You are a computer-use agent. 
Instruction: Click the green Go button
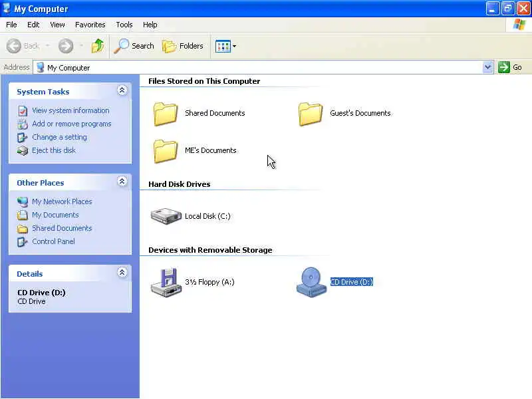[510, 67]
